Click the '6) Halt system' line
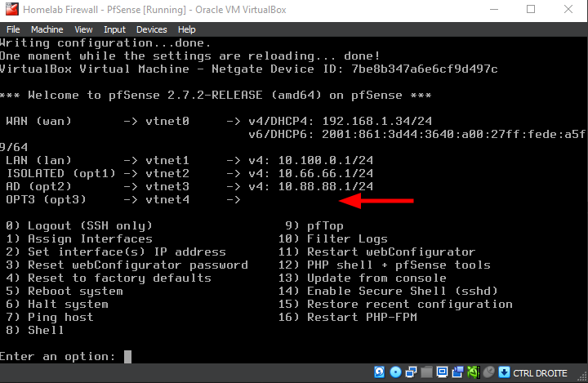The width and height of the screenshot is (588, 383). pos(57,305)
